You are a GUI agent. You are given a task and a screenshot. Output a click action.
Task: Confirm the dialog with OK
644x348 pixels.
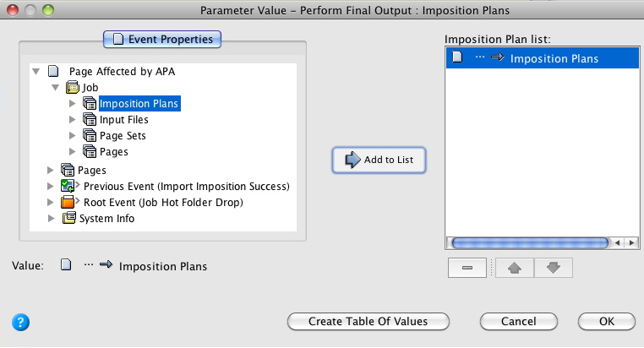coord(607,321)
